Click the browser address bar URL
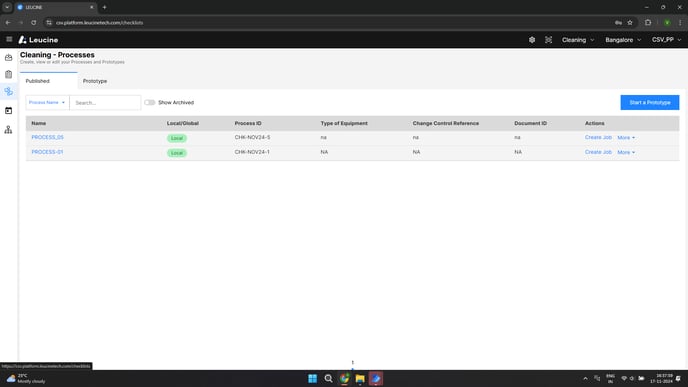Viewport: 688px width, 387px height. click(x=100, y=22)
